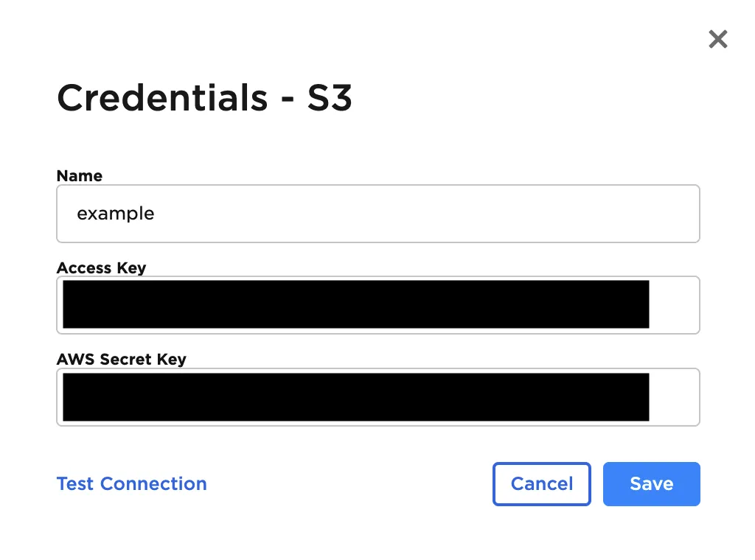755x560 pixels.
Task: Save the S3 credentials
Action: point(651,484)
